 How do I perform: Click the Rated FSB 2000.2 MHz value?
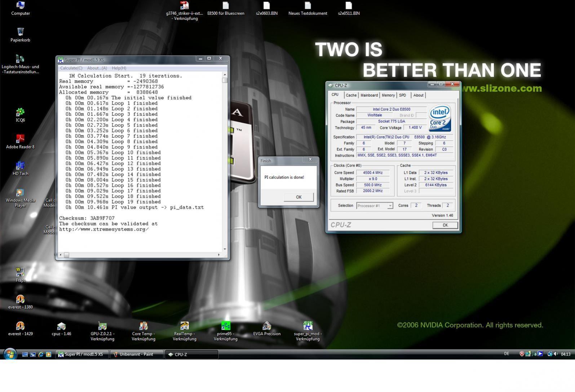373,191
